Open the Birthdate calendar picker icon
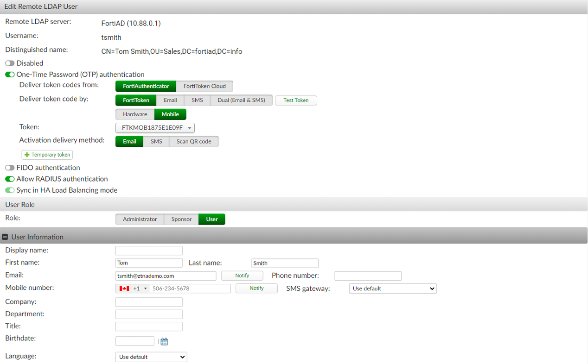 point(164,342)
